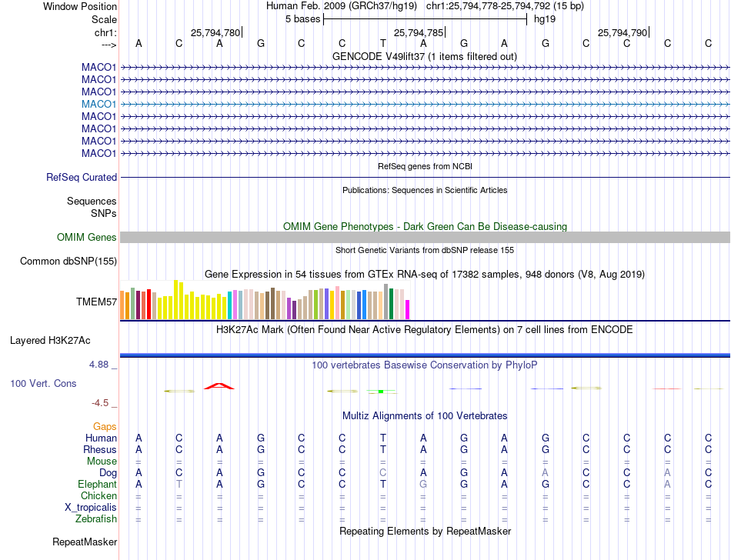Click the Zebrafish alignment row label
This screenshot has height=560, width=731.
coord(96,519)
